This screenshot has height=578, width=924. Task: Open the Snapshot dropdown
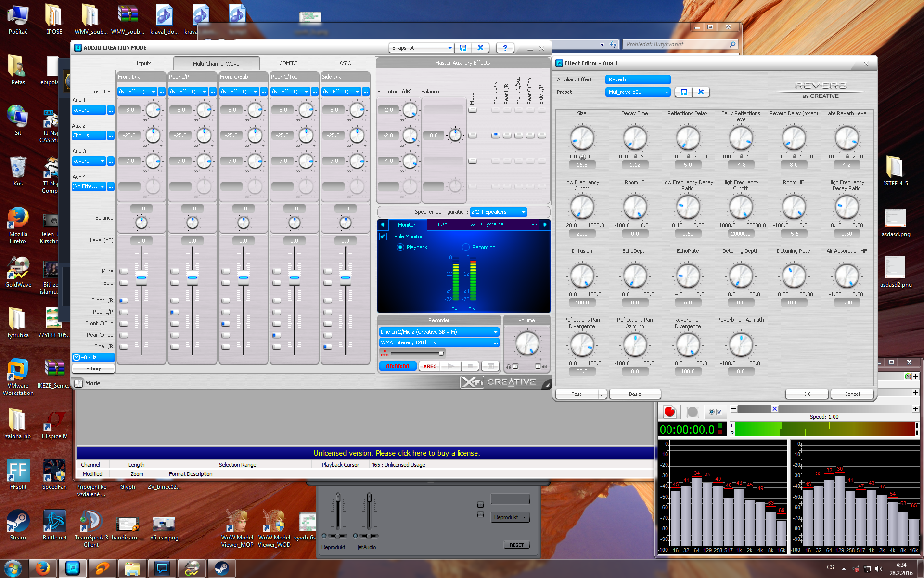[422, 48]
